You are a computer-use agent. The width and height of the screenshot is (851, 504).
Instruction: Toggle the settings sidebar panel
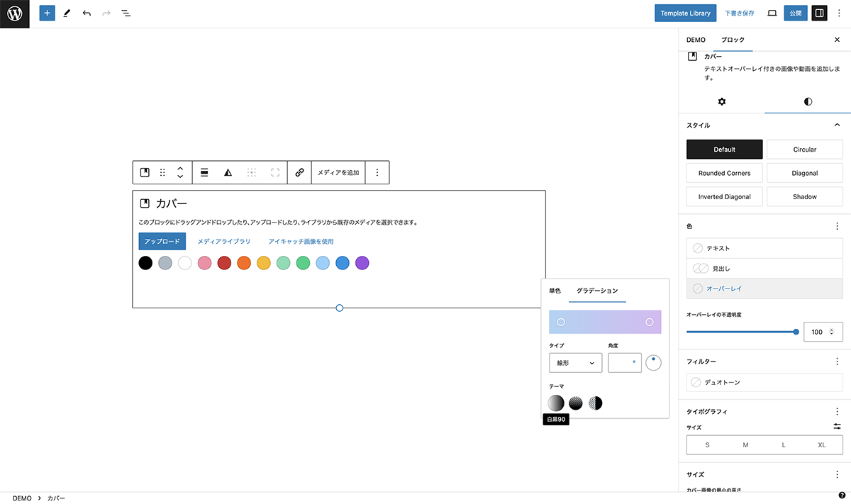coord(819,13)
